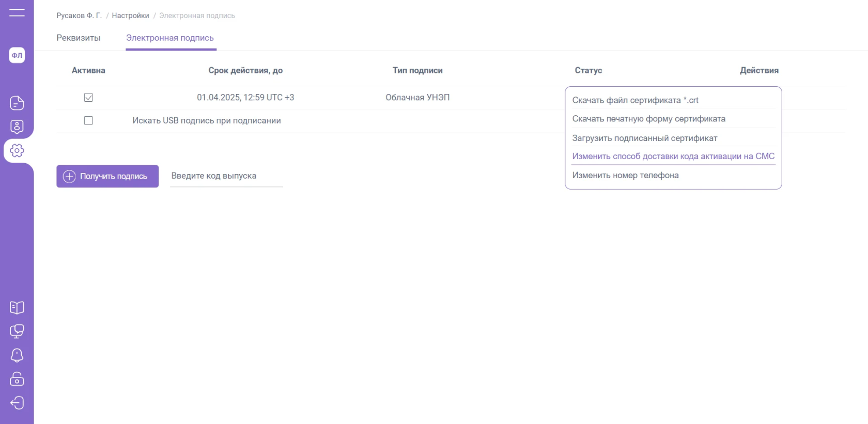Select 'Загрузить подписанный сертификат' menu item
Image resolution: width=868 pixels, height=424 pixels.
(644, 138)
